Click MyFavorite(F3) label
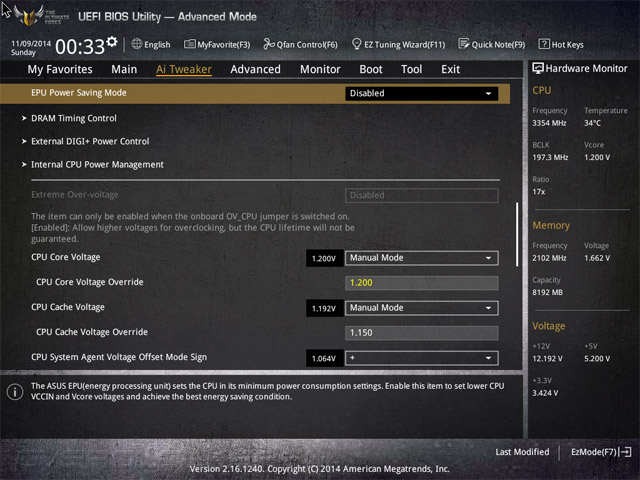640x480 pixels. tap(224, 44)
